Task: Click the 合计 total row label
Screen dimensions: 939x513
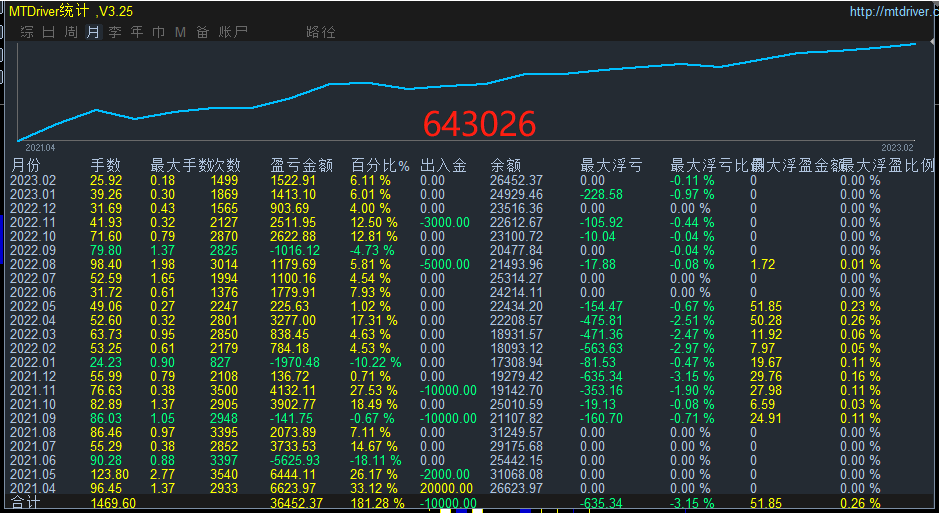Action: click(26, 503)
